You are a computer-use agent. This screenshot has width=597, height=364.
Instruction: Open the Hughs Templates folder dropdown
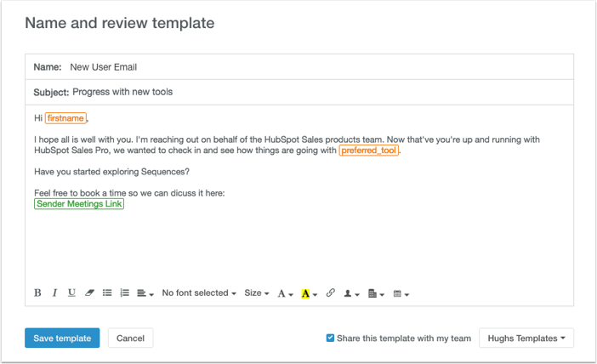pyautogui.click(x=526, y=338)
